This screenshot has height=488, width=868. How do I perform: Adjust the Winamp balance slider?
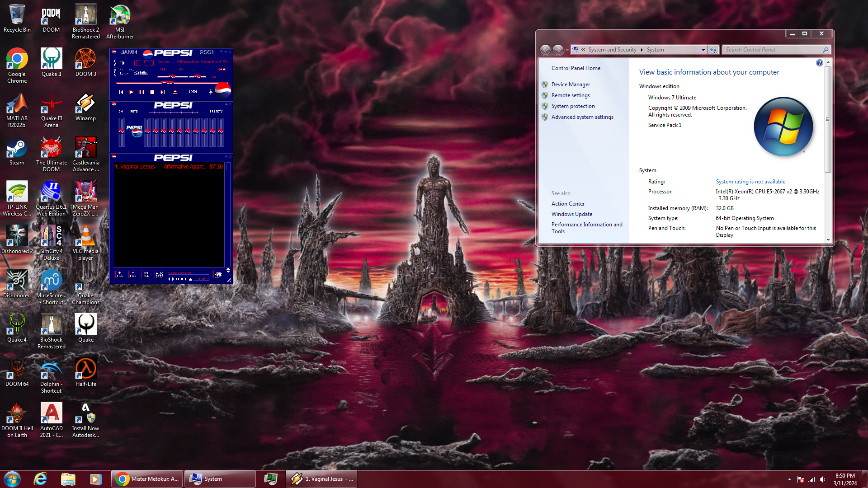tap(198, 76)
